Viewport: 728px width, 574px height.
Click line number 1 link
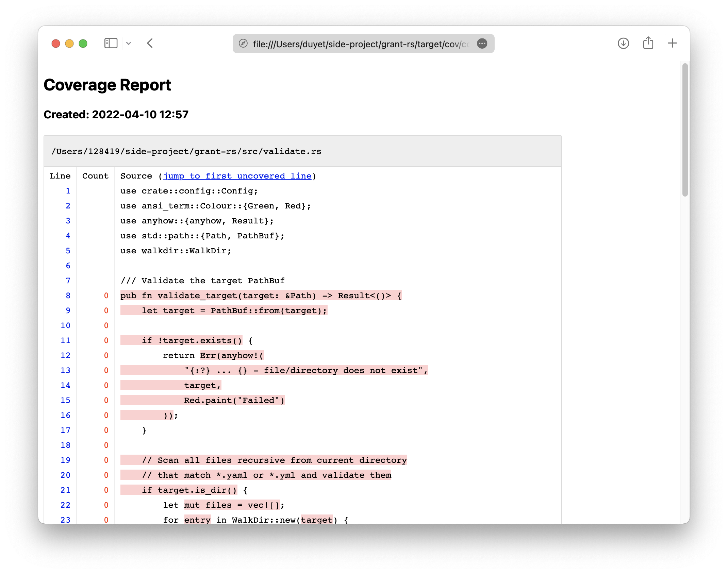tap(68, 191)
